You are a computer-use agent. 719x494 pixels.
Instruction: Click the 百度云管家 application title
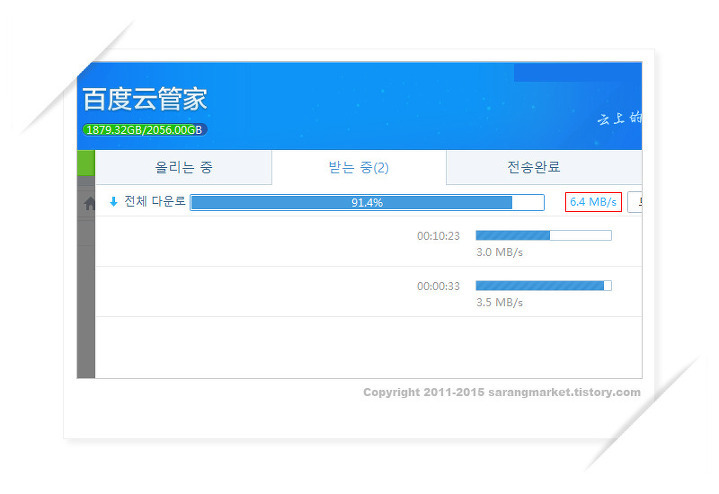pos(145,99)
